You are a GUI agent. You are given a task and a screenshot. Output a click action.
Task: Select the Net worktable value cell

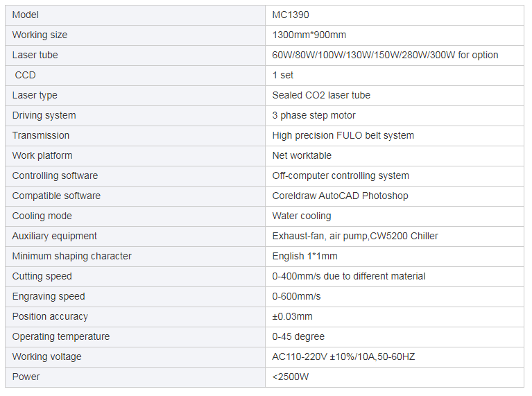302,155
